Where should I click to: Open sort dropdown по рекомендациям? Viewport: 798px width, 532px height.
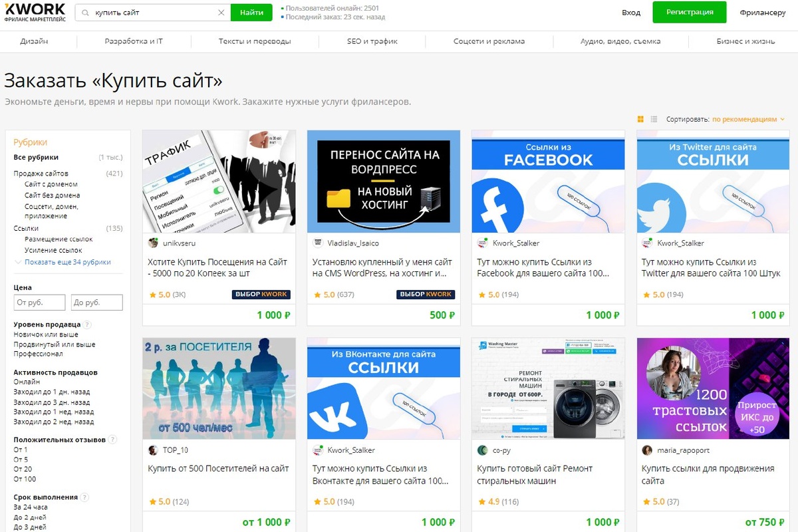tap(748, 119)
